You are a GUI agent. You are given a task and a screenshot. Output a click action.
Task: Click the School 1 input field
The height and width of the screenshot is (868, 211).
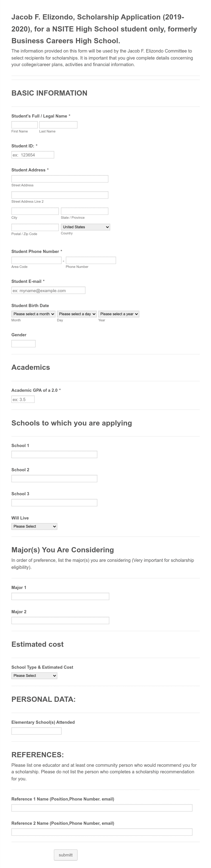(54, 454)
